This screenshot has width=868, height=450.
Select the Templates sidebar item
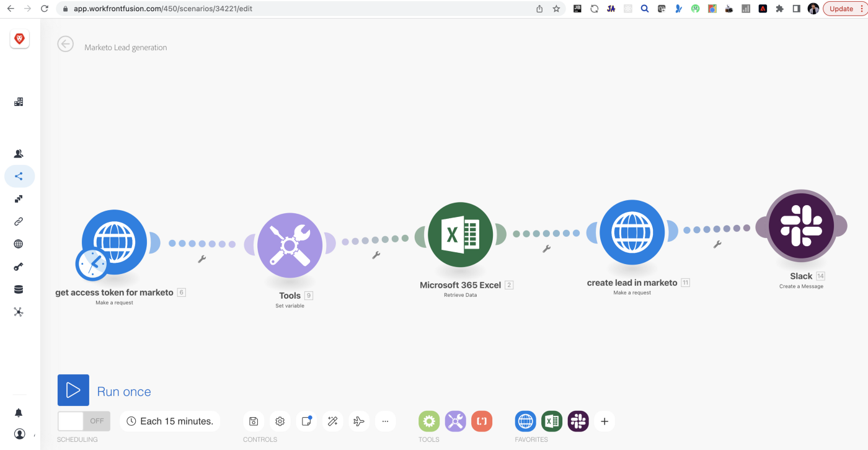coord(19,198)
